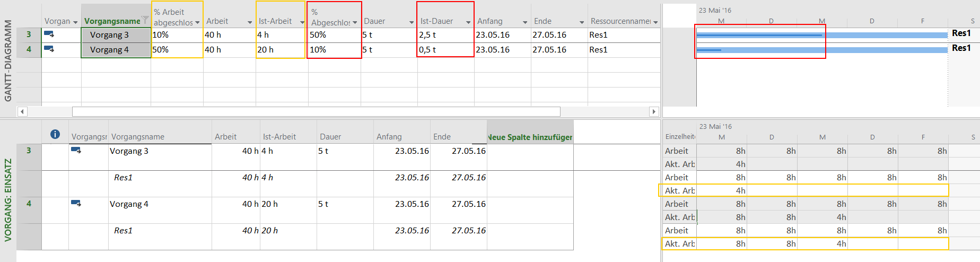The width and height of the screenshot is (980, 262).
Task: Click the task mode icon for Vorgang 3 in the lower Einsatz view
Action: [76, 151]
